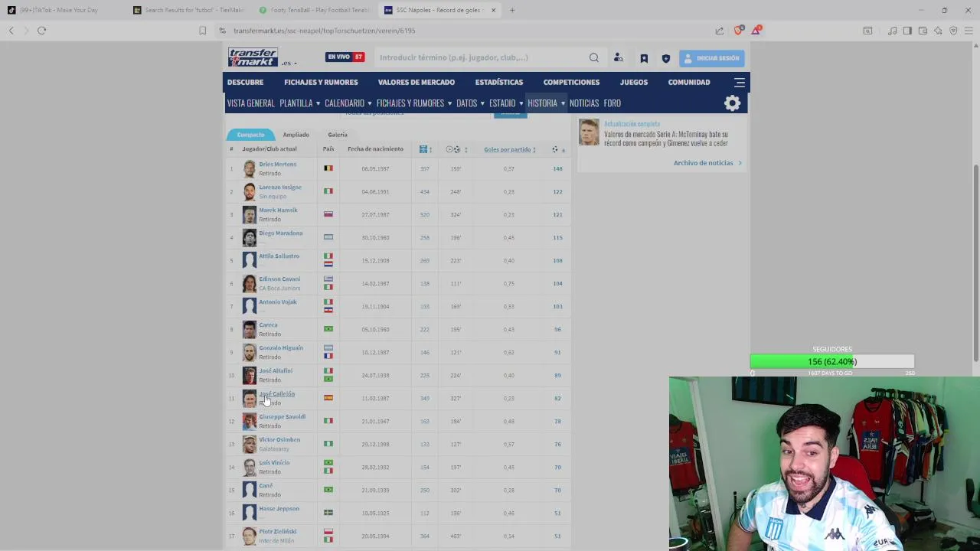The width and height of the screenshot is (980, 551).
Task: Click the EN VIVO live scores button
Action: [345, 57]
